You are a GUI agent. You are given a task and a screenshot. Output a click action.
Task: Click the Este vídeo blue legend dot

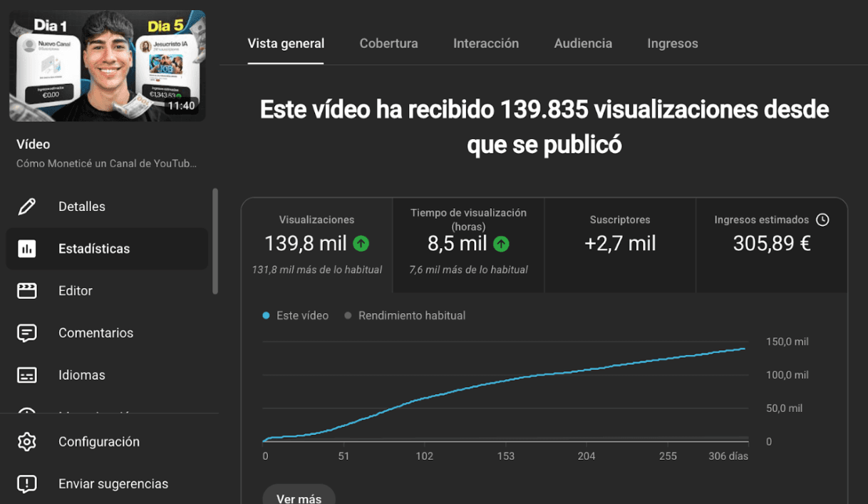point(267,316)
